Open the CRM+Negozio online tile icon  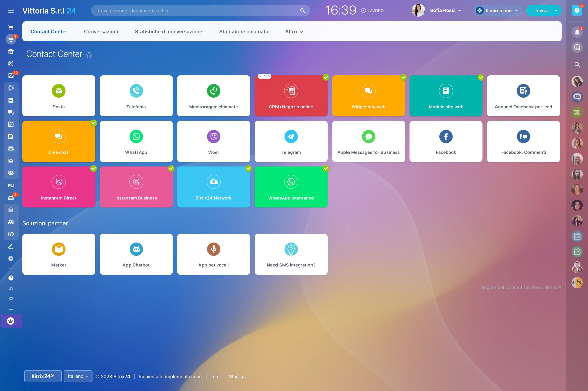point(291,91)
